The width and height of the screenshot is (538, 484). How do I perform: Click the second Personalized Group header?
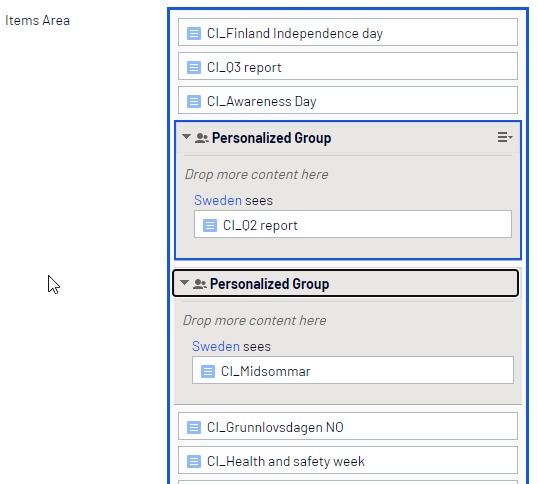click(x=345, y=283)
